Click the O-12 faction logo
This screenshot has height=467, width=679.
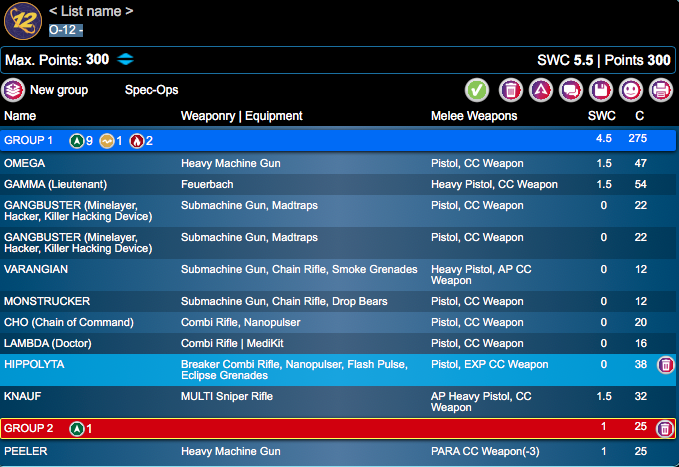point(23,21)
